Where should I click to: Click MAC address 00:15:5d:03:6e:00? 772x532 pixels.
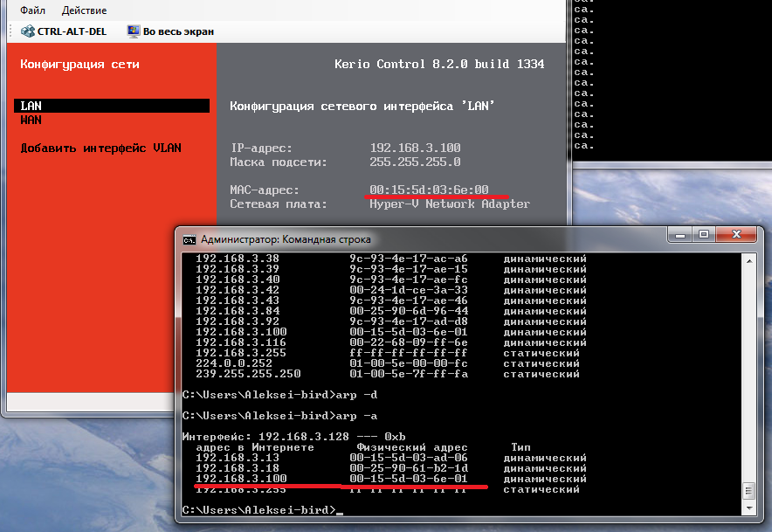(430, 190)
